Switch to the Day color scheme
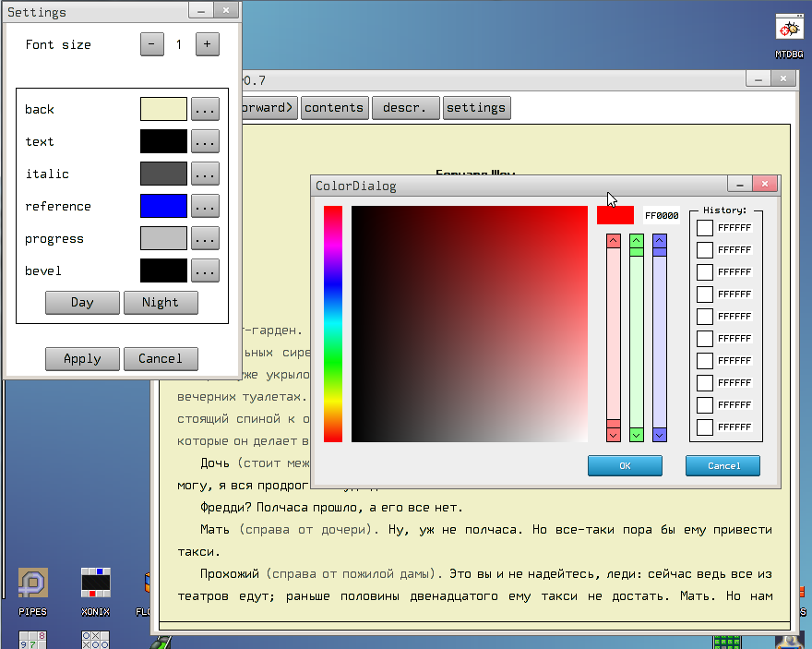 pyautogui.click(x=81, y=302)
